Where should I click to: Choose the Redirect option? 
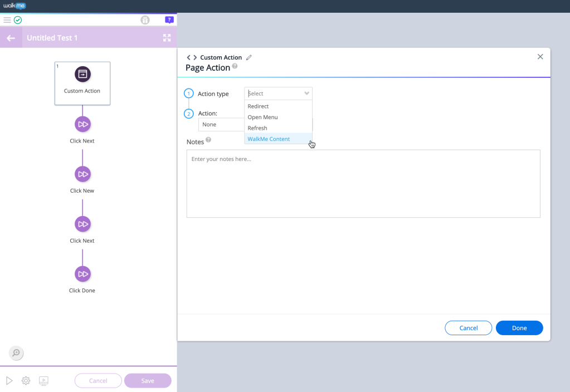(x=259, y=106)
